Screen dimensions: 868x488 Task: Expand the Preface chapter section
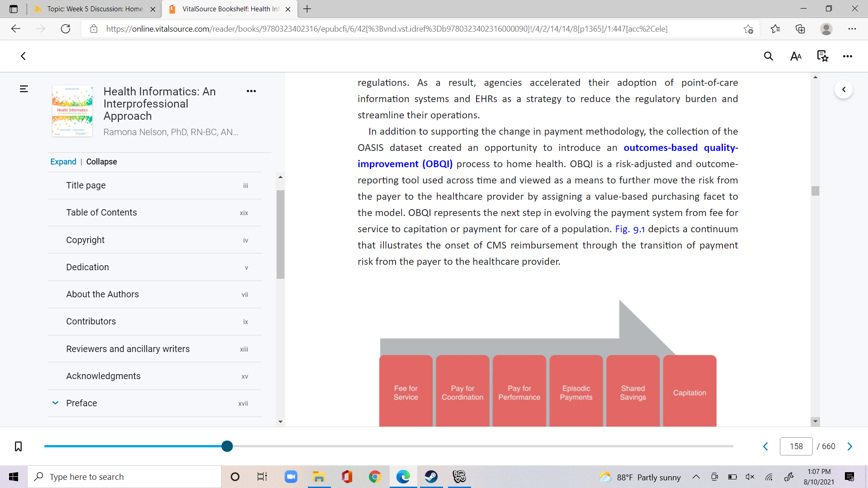[55, 403]
